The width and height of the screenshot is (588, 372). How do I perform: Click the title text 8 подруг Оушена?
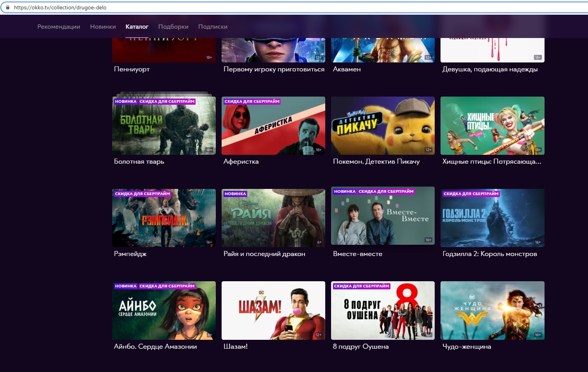tap(361, 346)
